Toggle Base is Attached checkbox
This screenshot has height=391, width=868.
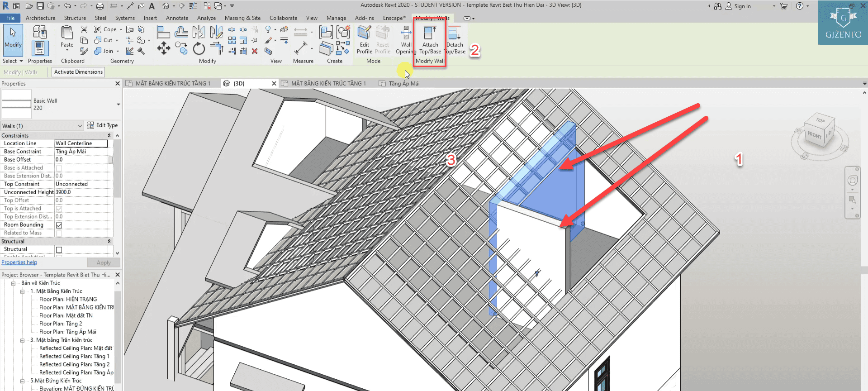tap(59, 168)
